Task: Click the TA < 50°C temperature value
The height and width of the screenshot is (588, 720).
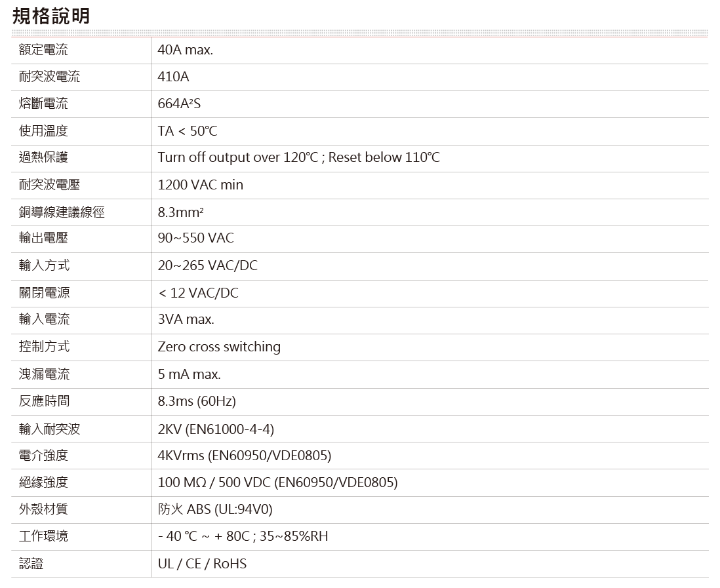Action: click(187, 131)
